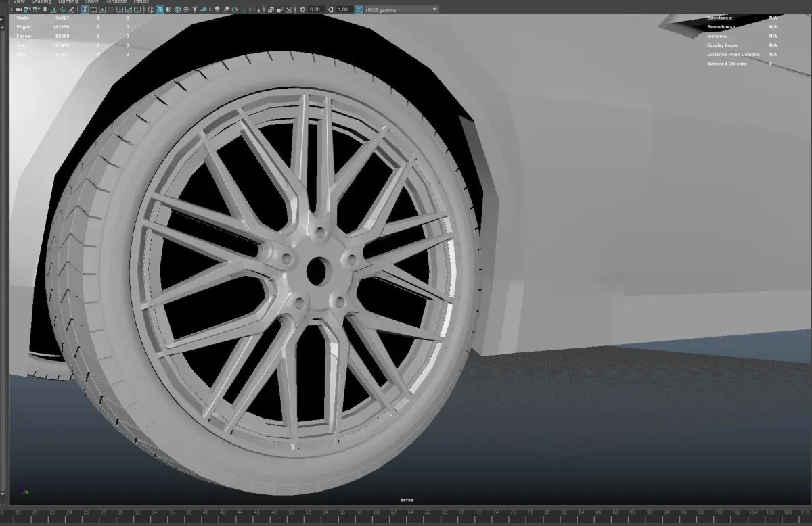Click the Distance From Camera label

pos(734,54)
